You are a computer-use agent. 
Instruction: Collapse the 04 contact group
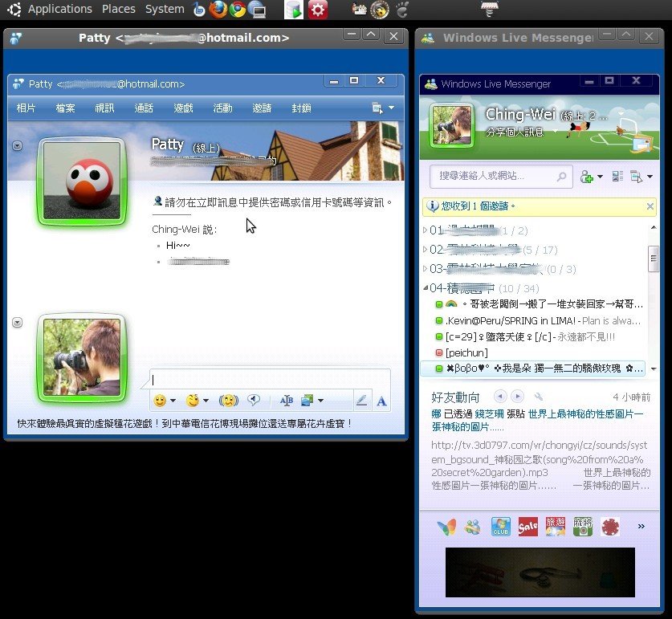(426, 287)
